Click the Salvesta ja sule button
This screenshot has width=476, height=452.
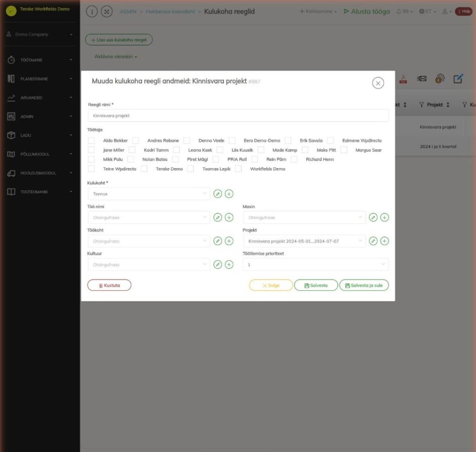point(364,285)
